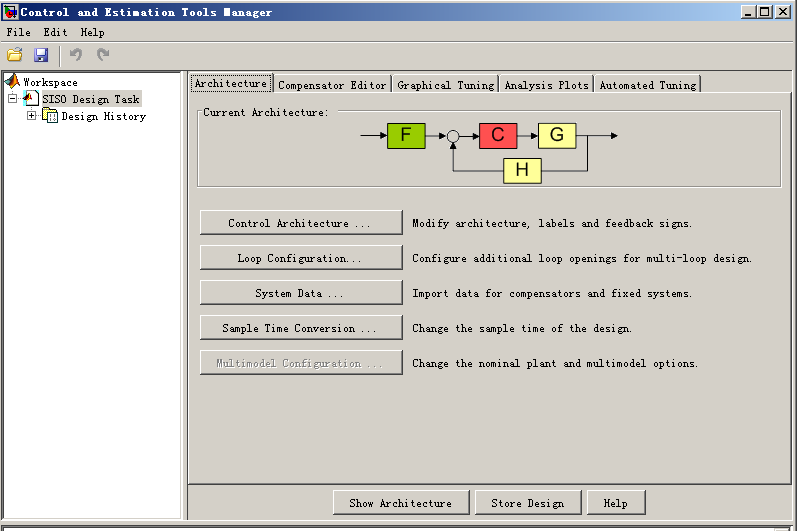Open the Edit menu
Image resolution: width=797 pixels, height=531 pixels.
pos(55,33)
